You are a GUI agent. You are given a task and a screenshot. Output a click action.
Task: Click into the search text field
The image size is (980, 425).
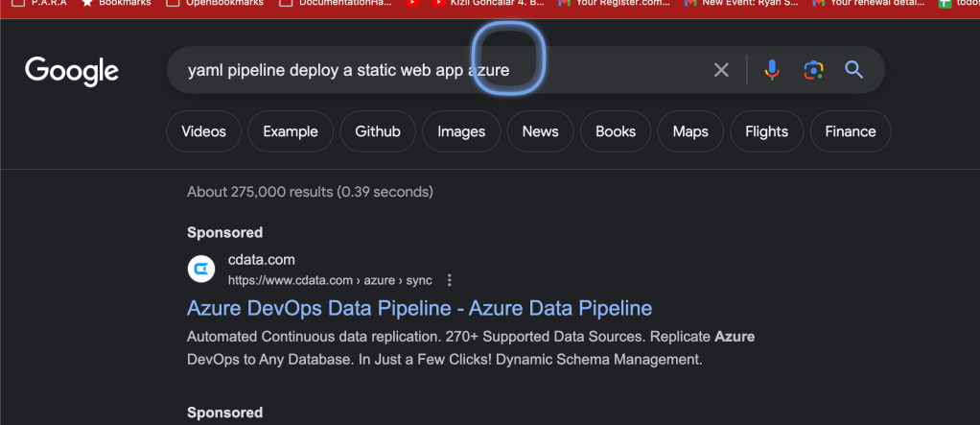tap(437, 70)
